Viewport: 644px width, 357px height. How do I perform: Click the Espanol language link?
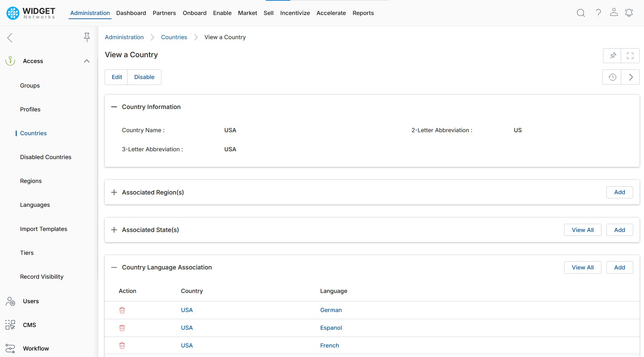331,328
